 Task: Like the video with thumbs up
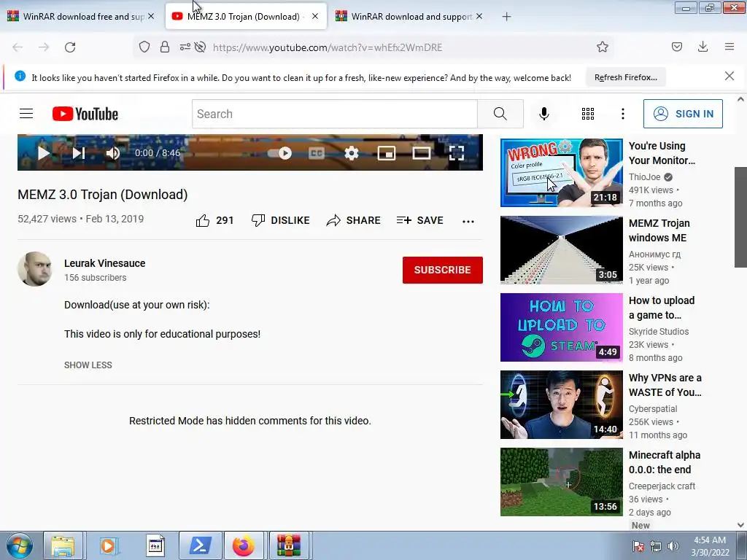214,220
